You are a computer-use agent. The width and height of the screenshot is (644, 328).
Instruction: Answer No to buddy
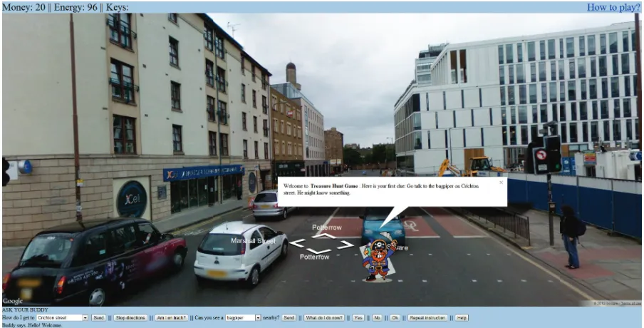pyautogui.click(x=377, y=318)
